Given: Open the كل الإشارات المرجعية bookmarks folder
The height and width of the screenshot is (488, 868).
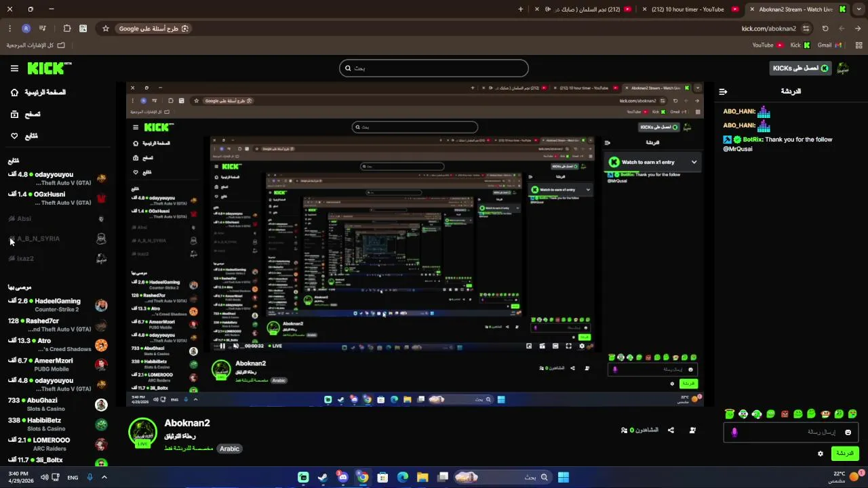Looking at the screenshot, I should coord(36,45).
